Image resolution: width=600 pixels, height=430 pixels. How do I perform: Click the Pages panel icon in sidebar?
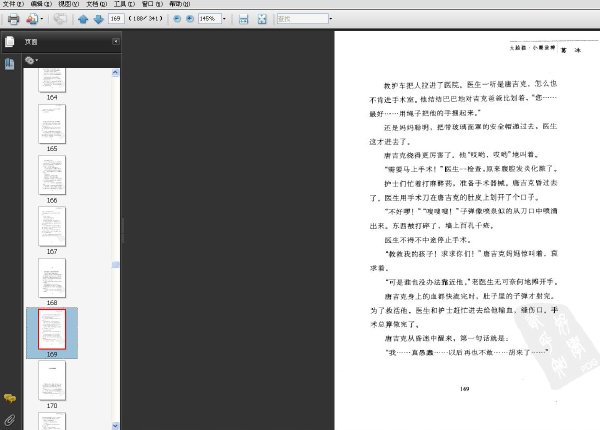tap(10, 42)
